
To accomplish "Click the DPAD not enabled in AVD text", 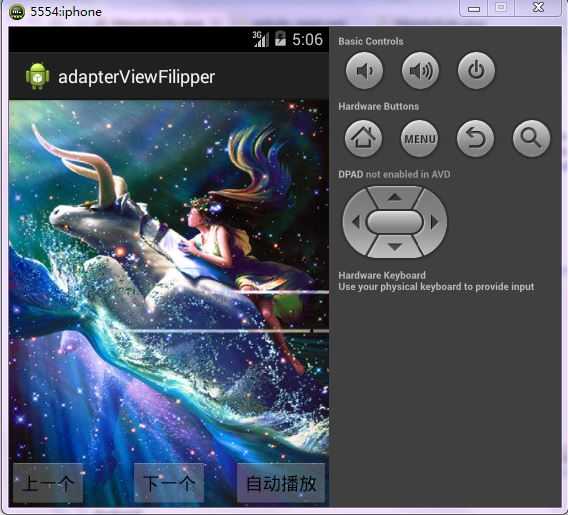I will click(x=394, y=174).
